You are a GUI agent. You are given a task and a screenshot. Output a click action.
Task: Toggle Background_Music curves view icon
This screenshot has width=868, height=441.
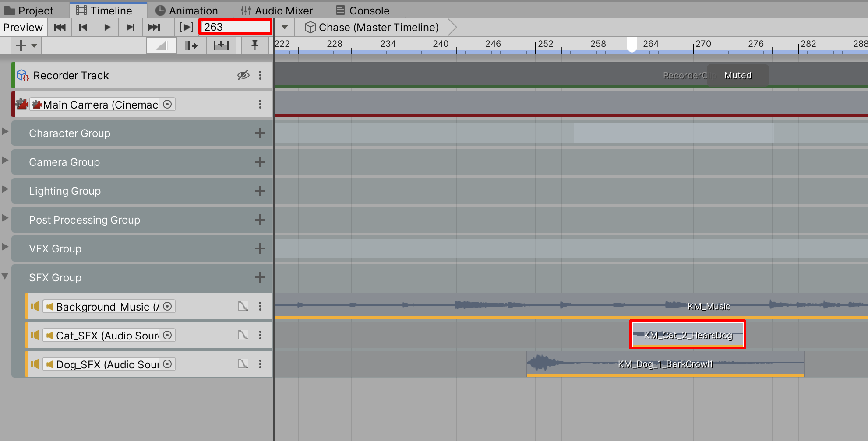243,306
